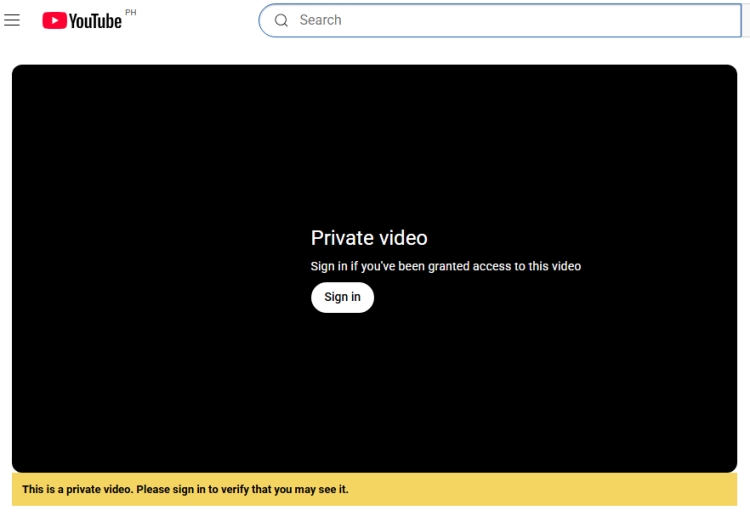This screenshot has height=522, width=750.
Task: Click the Search placeholder text
Action: (320, 20)
